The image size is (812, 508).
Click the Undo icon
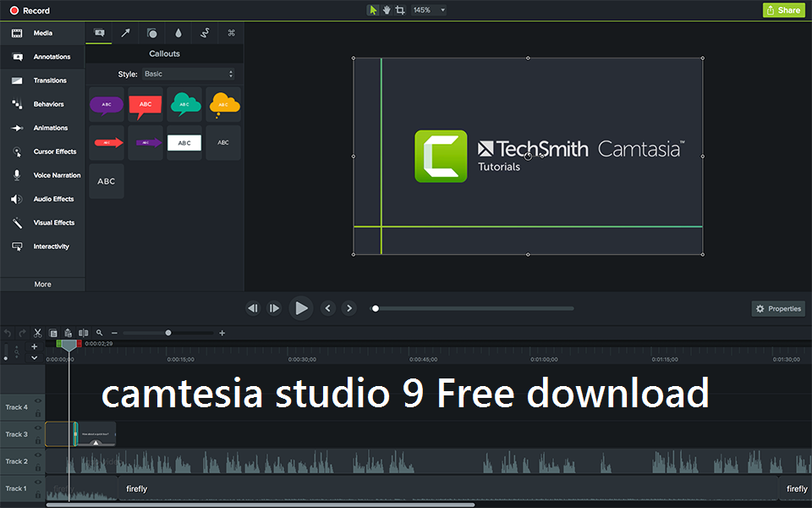coord(8,333)
